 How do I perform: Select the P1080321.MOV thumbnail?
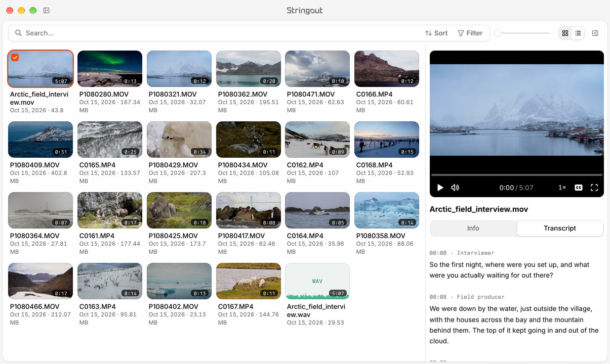pyautogui.click(x=179, y=69)
